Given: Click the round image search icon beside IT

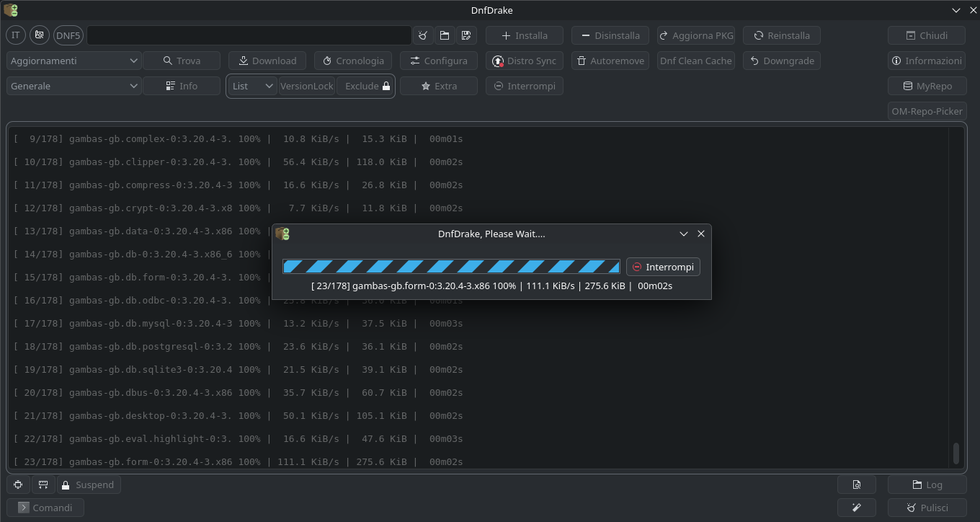Looking at the screenshot, I should (40, 35).
